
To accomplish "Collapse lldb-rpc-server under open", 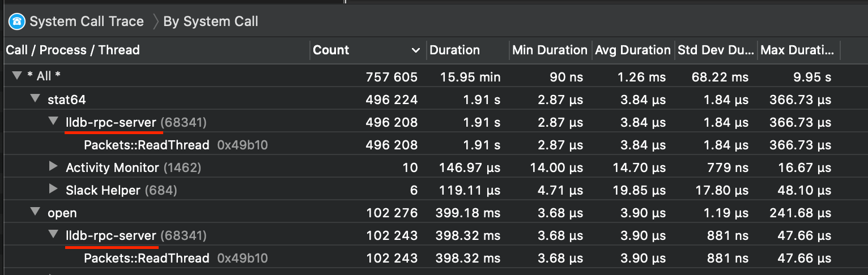I will [53, 235].
